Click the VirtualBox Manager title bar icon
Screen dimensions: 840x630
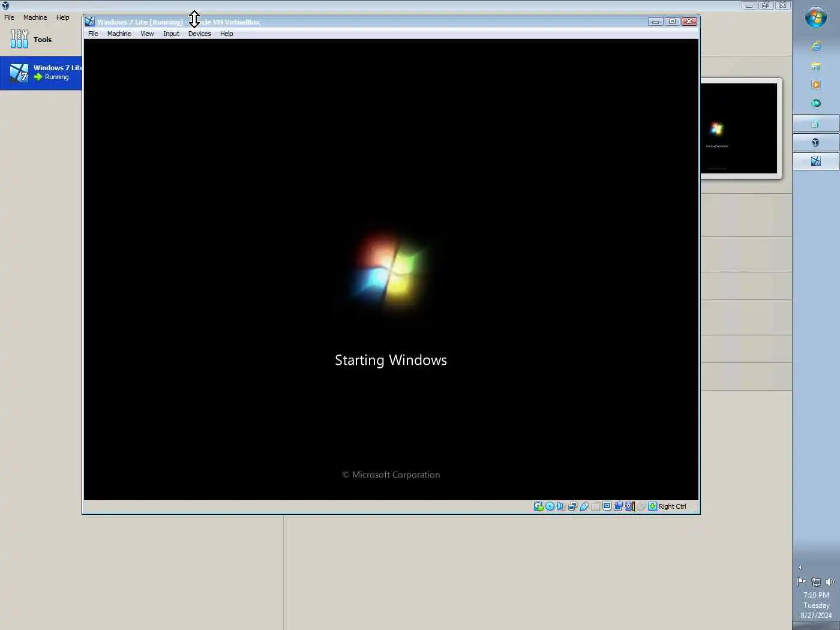click(x=5, y=5)
